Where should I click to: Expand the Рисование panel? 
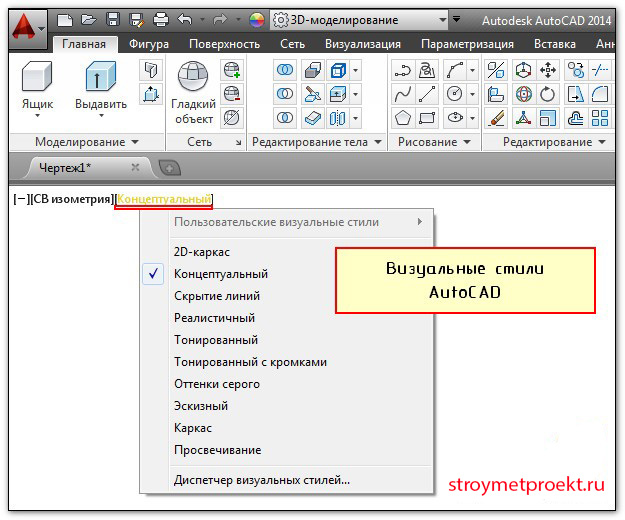[x=434, y=142]
